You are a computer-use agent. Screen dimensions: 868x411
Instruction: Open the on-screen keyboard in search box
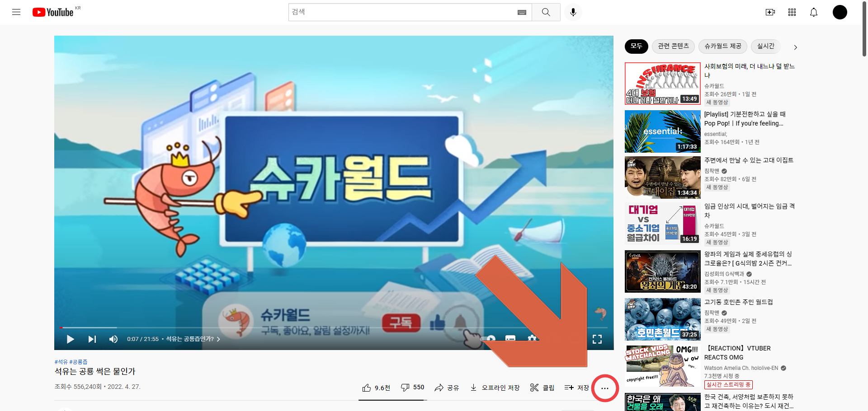(522, 12)
